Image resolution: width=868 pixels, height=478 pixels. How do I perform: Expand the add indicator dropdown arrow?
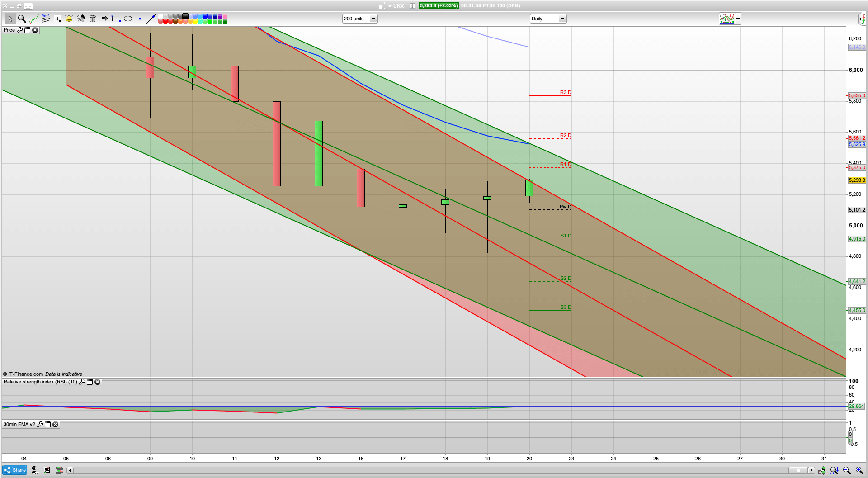pyautogui.click(x=738, y=19)
